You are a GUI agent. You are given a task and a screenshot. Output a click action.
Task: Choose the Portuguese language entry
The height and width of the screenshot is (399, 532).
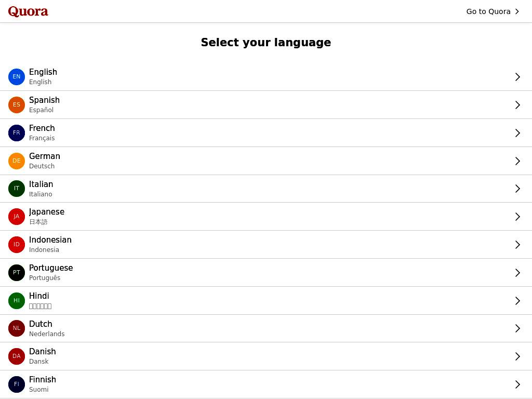[x=266, y=272]
